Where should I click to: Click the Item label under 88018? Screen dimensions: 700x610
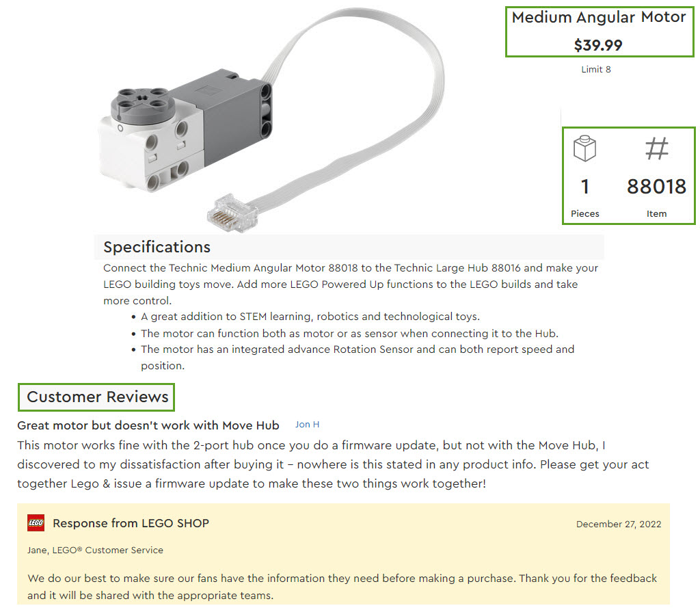coord(656,213)
